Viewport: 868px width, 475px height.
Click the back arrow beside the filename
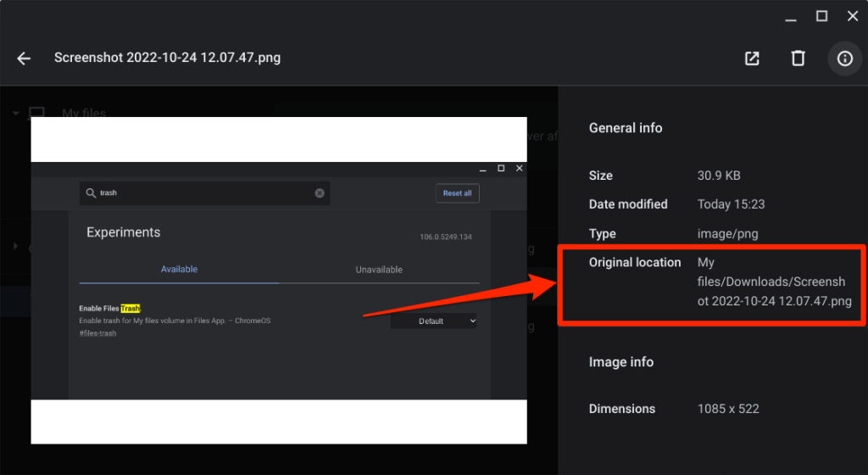[24, 59]
